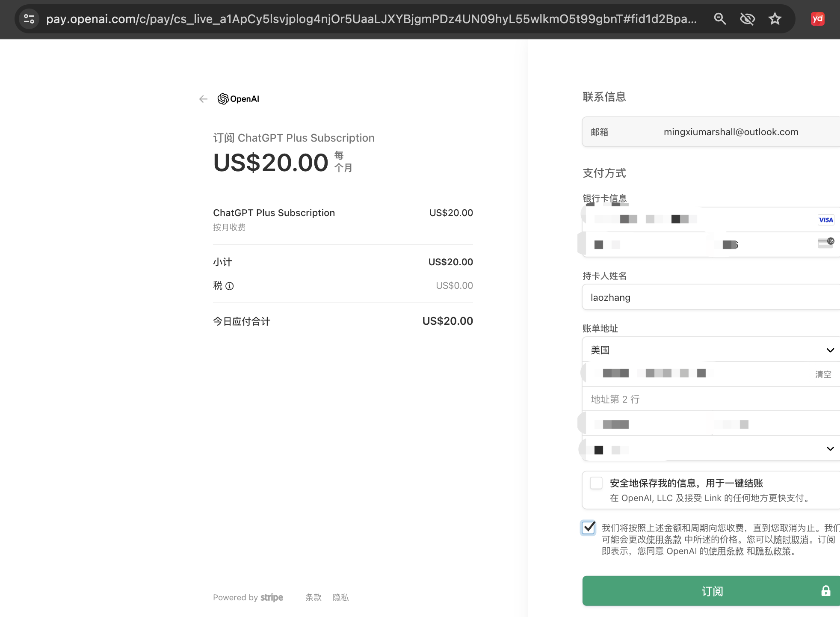
Task: Click the 支付方式 section heading
Action: 604,173
